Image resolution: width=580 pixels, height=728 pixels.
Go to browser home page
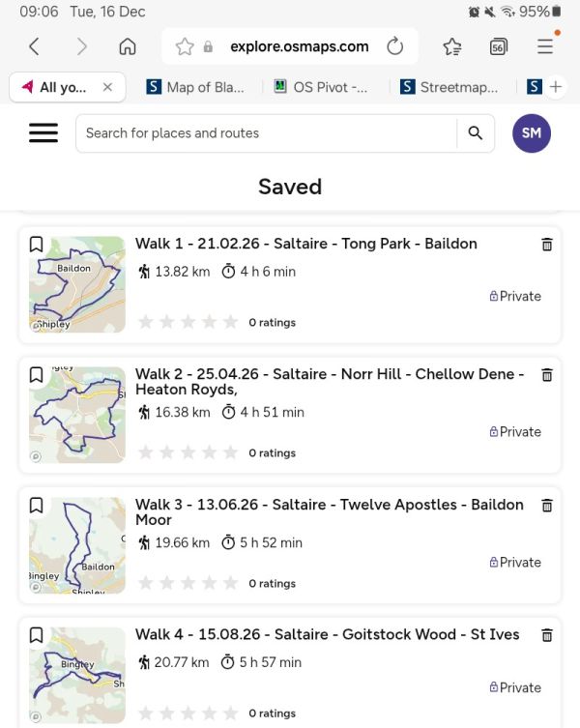(127, 46)
